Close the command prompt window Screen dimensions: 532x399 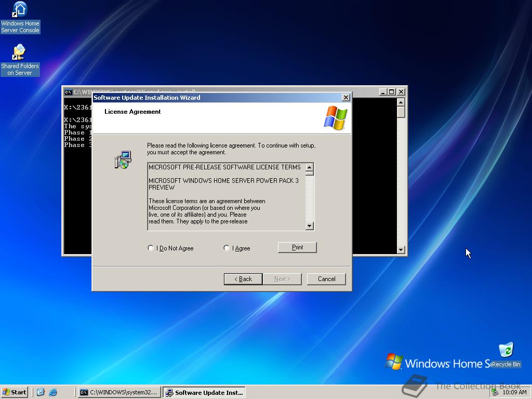pyautogui.click(x=401, y=92)
